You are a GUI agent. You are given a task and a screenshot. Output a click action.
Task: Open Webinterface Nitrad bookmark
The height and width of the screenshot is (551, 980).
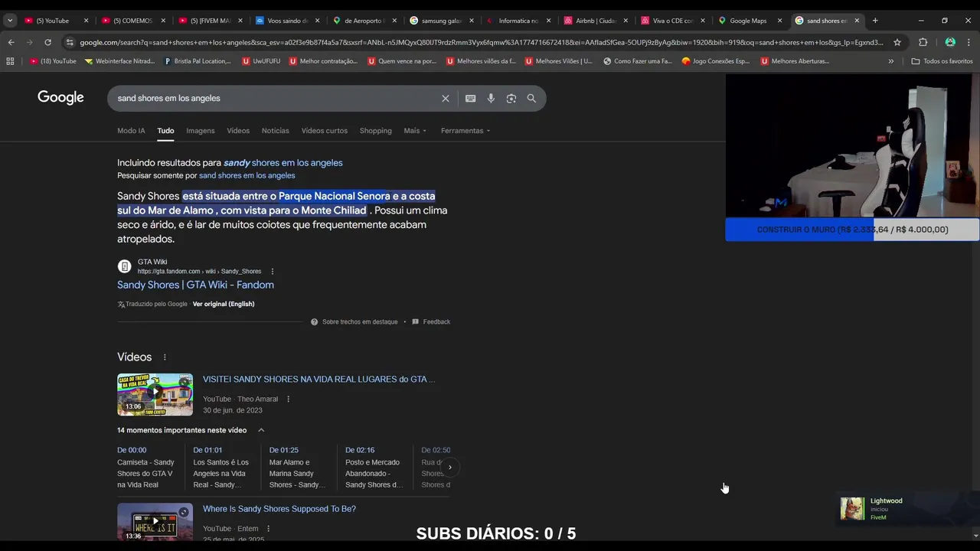click(119, 61)
